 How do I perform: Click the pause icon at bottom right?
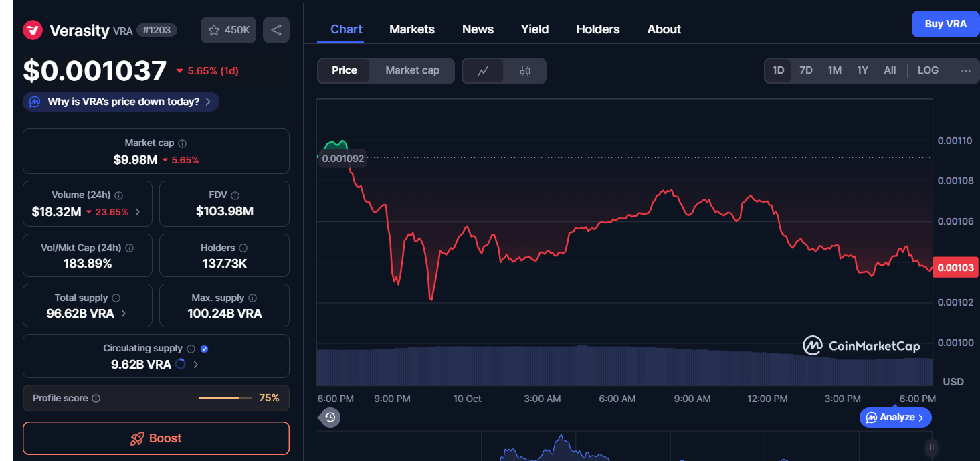coord(931,447)
